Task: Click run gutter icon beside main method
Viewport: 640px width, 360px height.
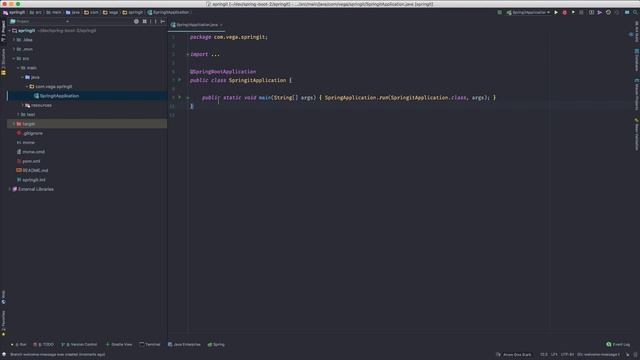Action: [x=179, y=97]
